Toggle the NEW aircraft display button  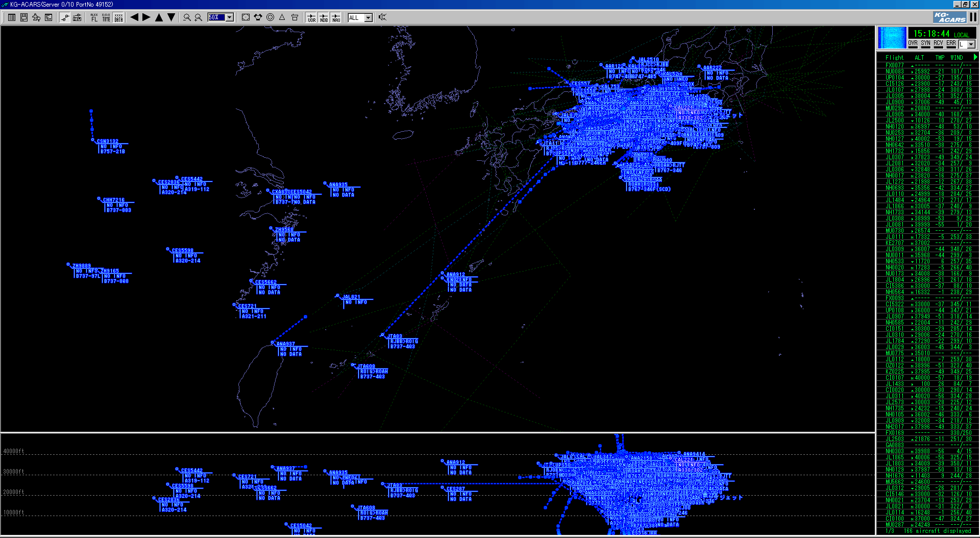pos(77,17)
